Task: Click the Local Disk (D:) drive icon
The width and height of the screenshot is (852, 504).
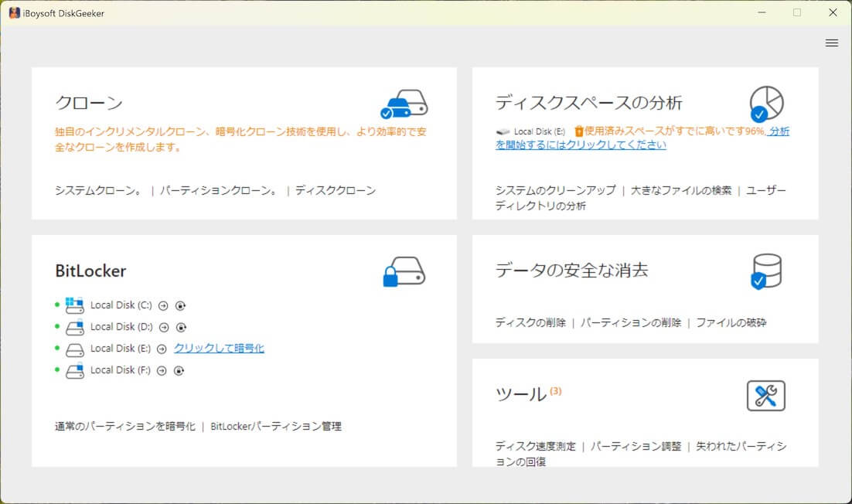Action: [74, 327]
